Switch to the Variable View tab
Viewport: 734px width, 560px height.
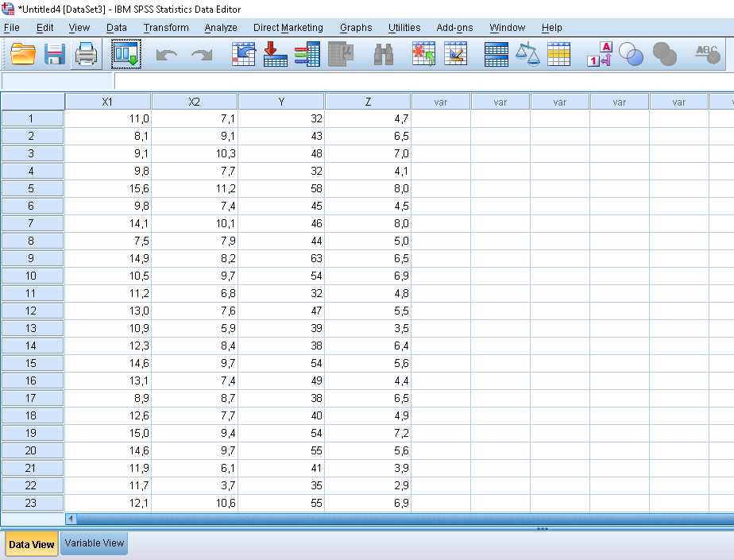pos(95,543)
